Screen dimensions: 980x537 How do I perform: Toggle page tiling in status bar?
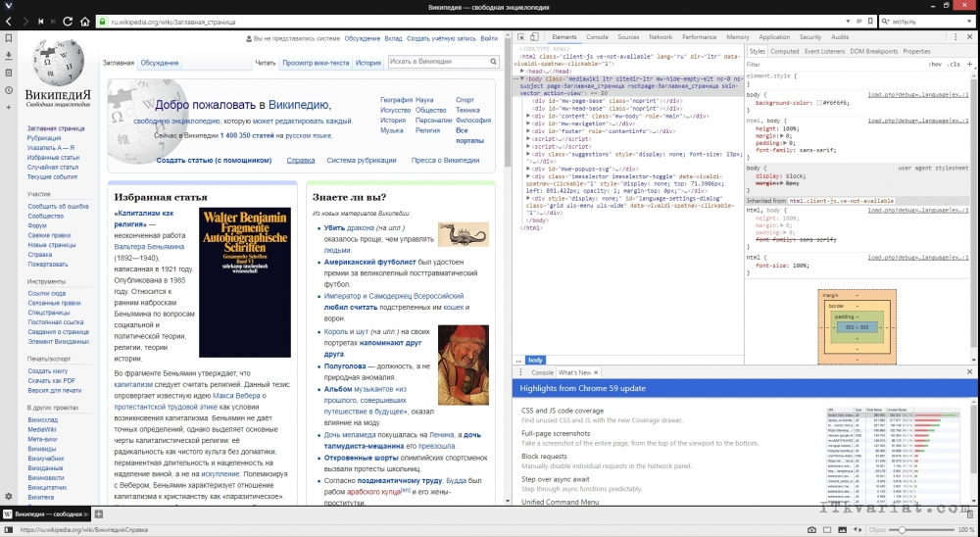(x=827, y=530)
